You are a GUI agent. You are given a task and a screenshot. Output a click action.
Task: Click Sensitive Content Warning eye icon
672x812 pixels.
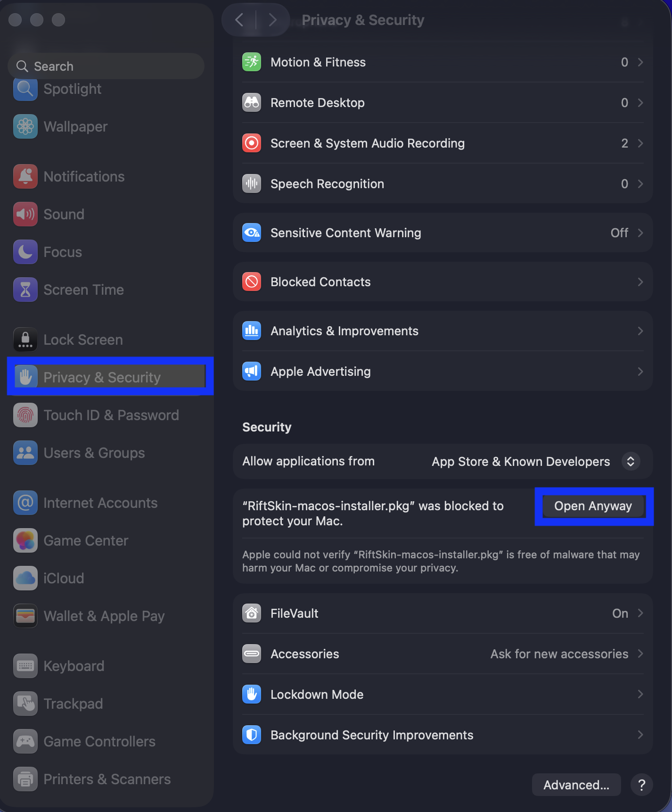tap(252, 233)
